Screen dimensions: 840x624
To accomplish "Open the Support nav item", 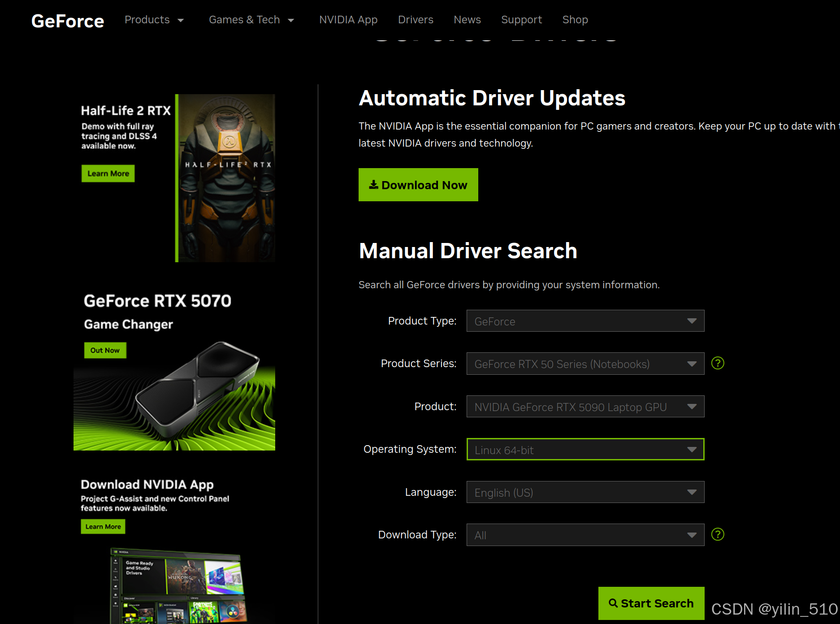I will pyautogui.click(x=521, y=20).
